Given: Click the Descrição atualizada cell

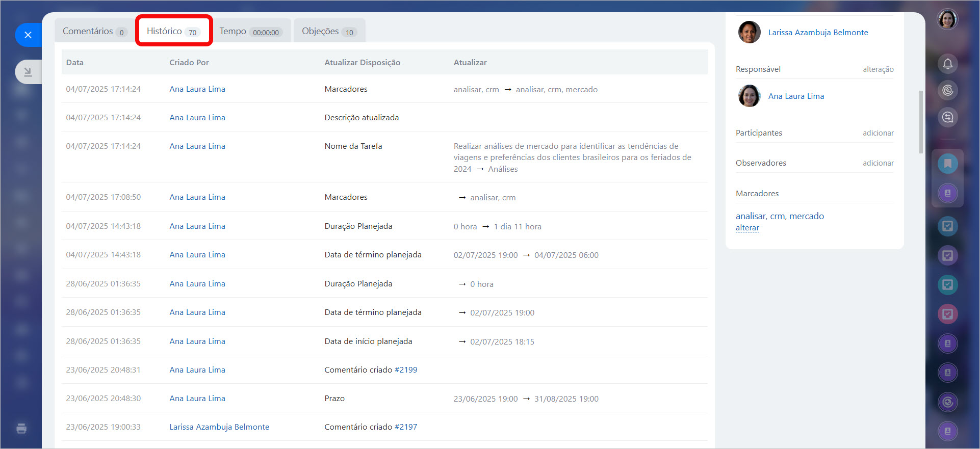Looking at the screenshot, I should pyautogui.click(x=362, y=117).
